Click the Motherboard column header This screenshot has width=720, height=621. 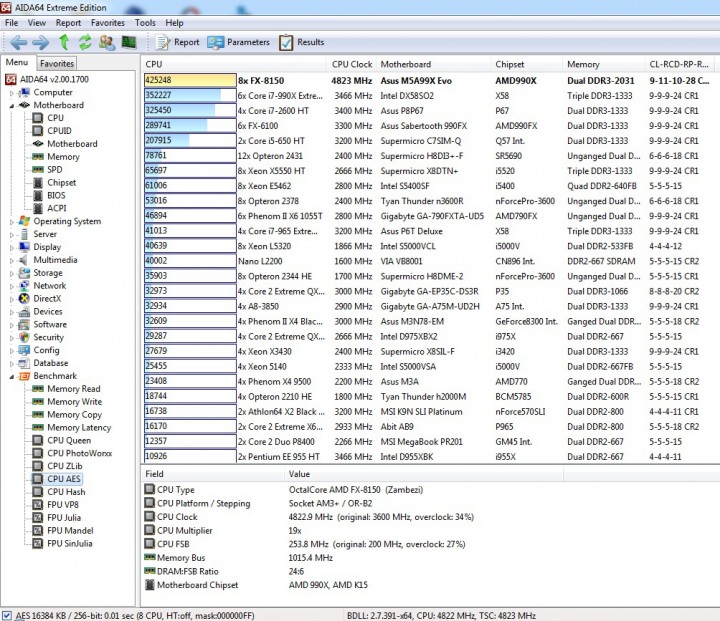(434, 64)
